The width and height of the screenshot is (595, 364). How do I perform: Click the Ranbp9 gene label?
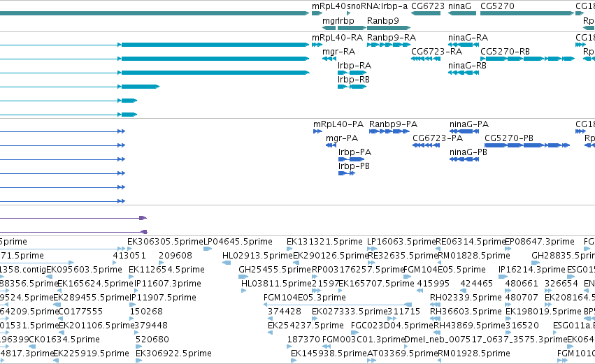coord(383,21)
